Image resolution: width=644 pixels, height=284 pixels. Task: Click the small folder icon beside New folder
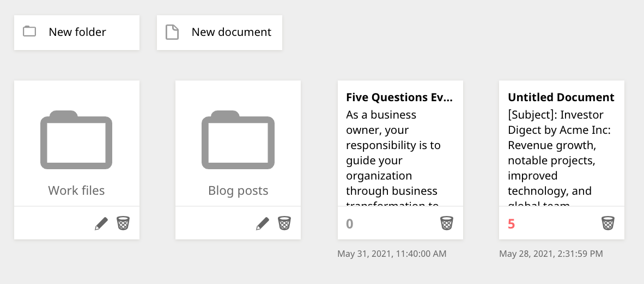click(x=29, y=32)
